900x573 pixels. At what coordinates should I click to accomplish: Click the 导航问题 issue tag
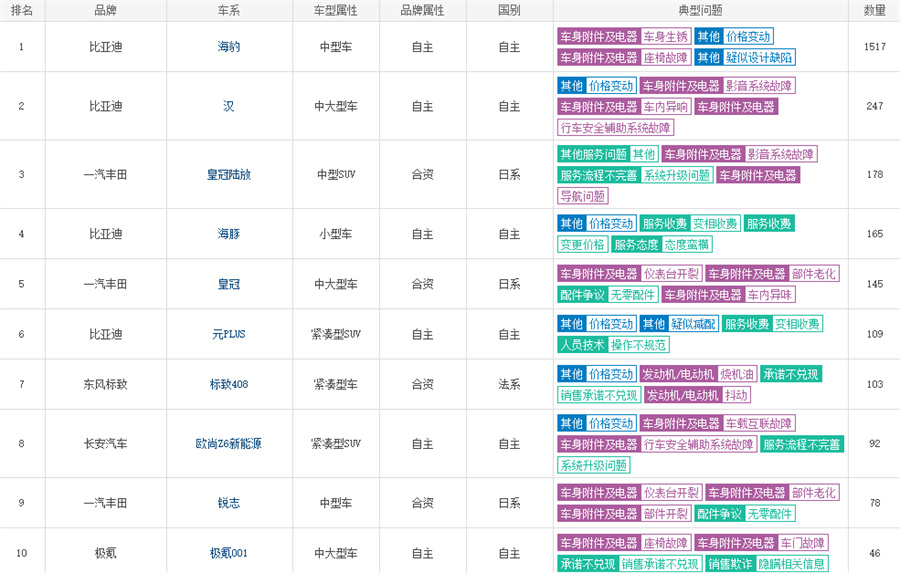583,196
